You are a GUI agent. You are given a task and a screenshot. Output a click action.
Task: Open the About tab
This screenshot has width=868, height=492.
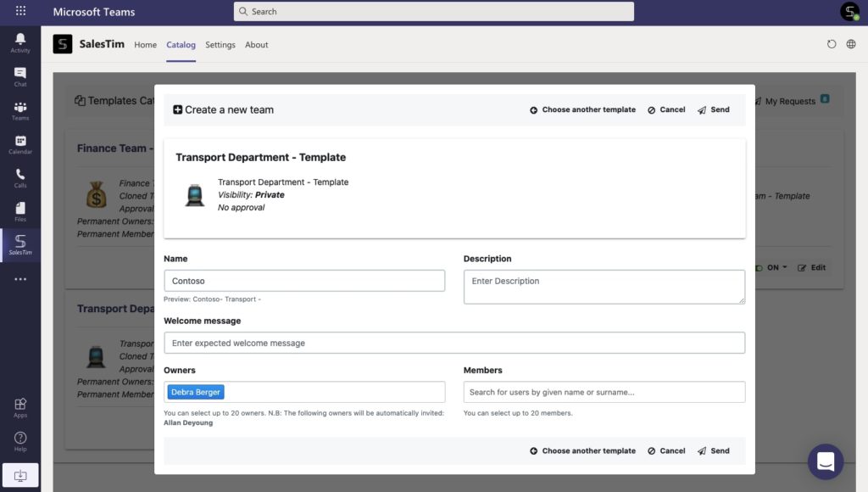point(256,45)
